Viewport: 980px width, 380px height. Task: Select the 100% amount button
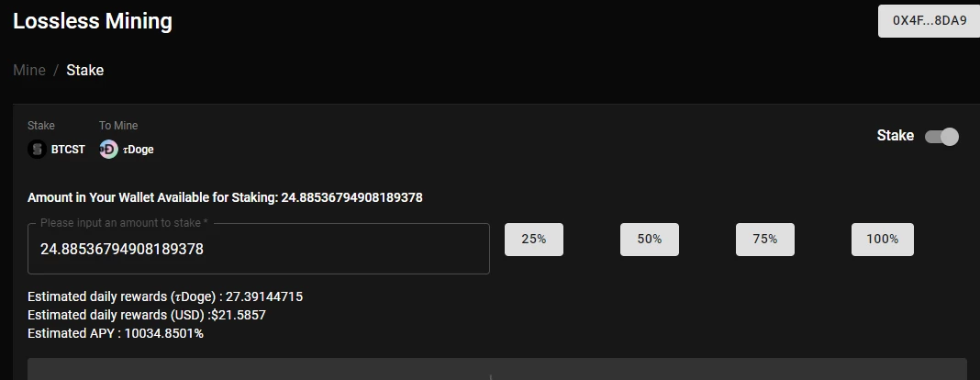883,240
